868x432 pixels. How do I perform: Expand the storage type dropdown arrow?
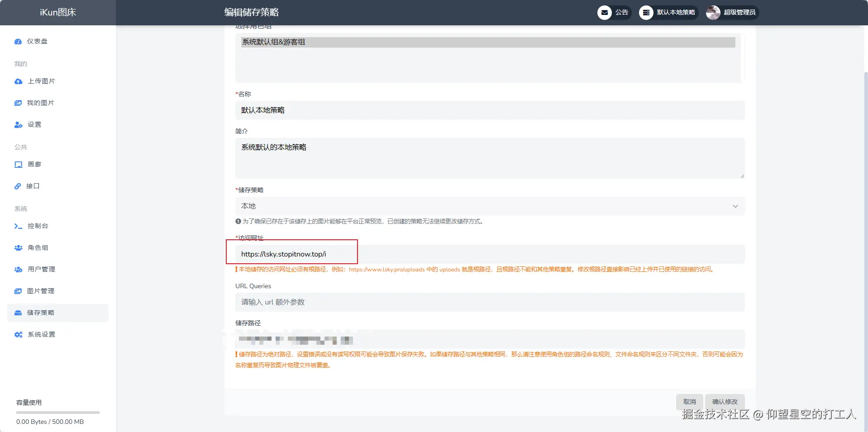click(735, 206)
